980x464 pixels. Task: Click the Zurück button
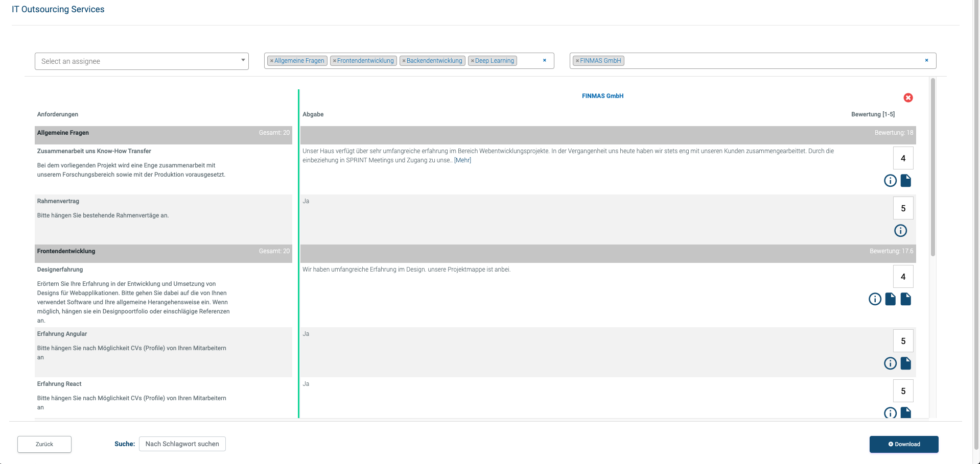coord(44,444)
